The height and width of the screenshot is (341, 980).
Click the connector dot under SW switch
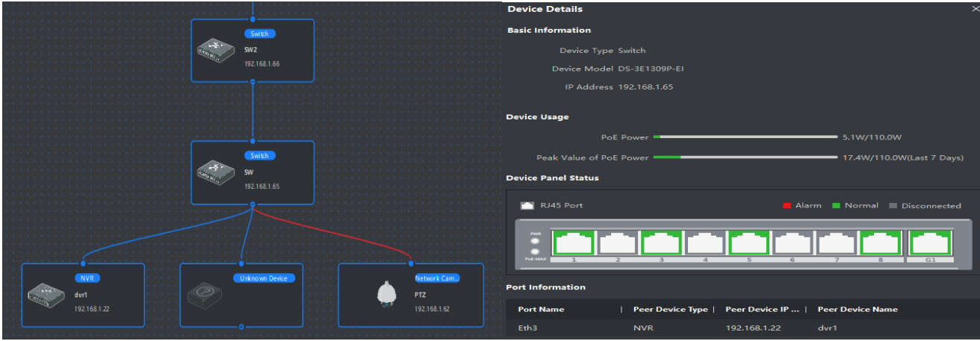click(x=253, y=204)
